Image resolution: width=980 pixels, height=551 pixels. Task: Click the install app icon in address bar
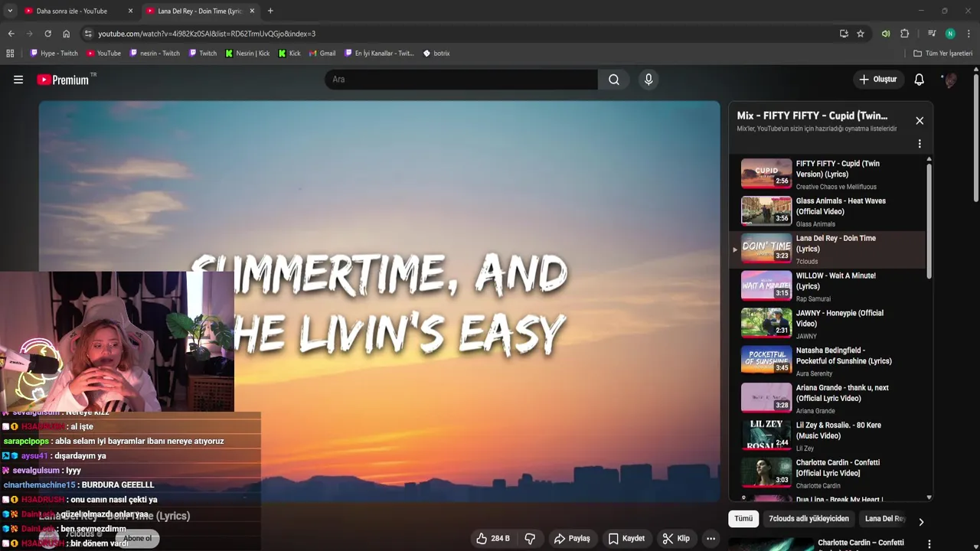click(844, 34)
